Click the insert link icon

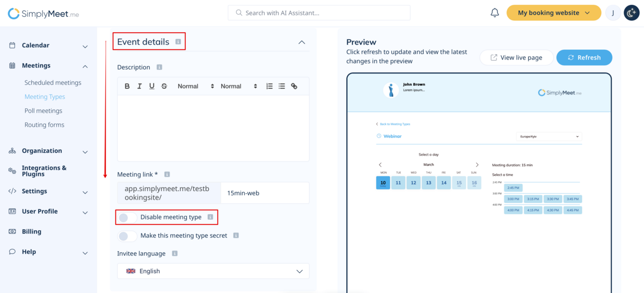(294, 86)
